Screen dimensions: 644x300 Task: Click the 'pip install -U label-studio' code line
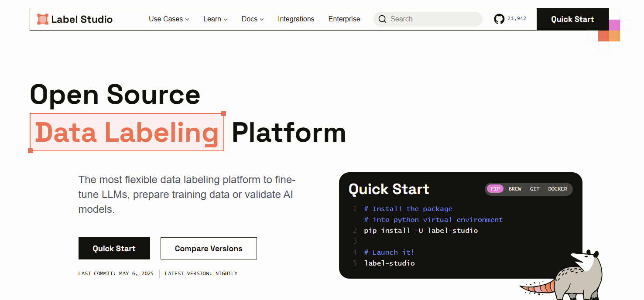[x=421, y=230]
